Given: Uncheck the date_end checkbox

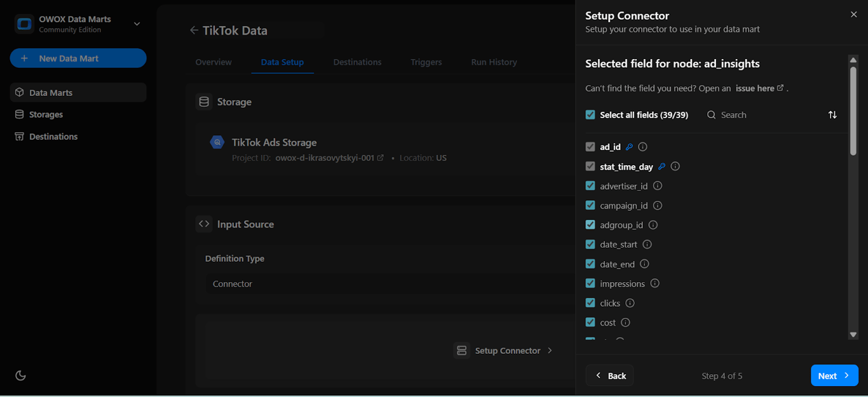Looking at the screenshot, I should [x=590, y=264].
